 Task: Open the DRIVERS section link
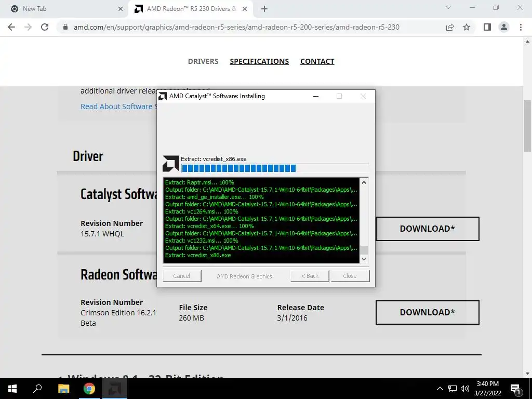[x=203, y=61]
